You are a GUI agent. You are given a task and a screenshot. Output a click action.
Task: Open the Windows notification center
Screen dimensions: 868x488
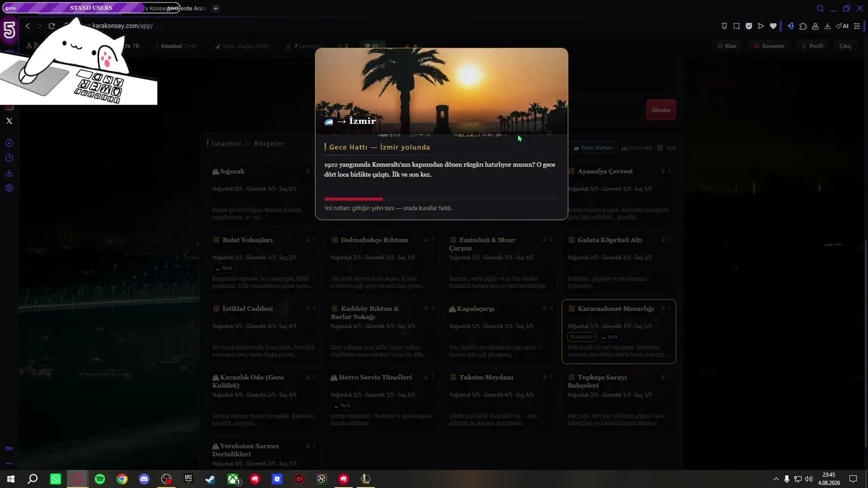click(853, 479)
